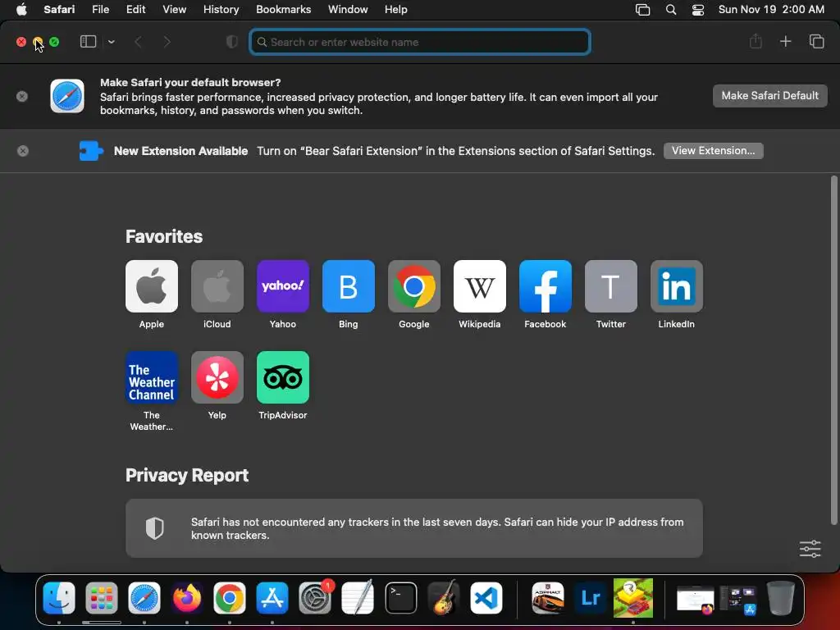Click Make Safari Default button
840x630 pixels.
point(769,96)
